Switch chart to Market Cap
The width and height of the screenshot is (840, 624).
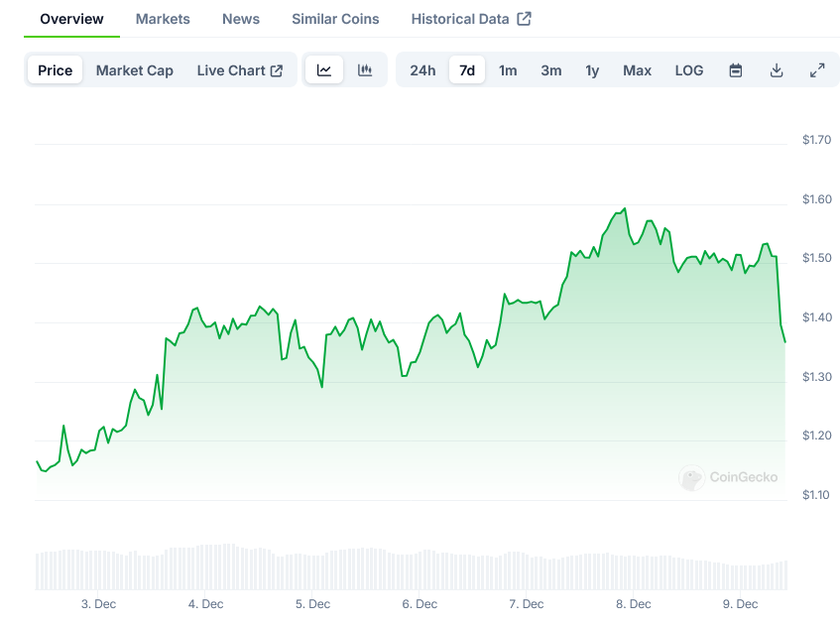pyautogui.click(x=135, y=70)
